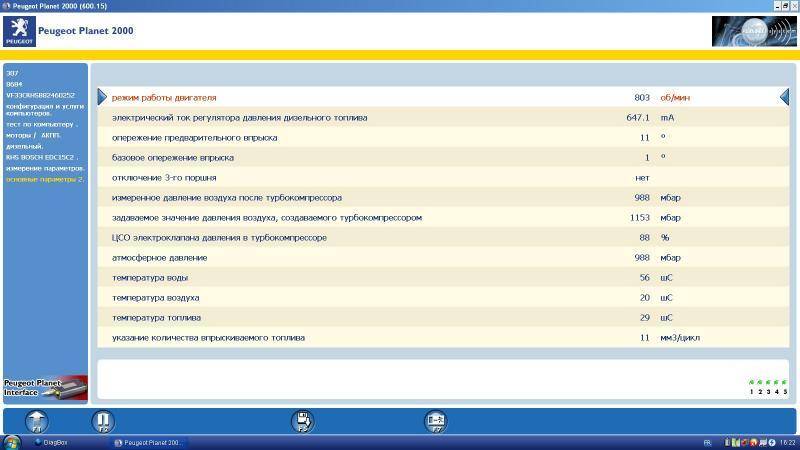Click 'тест по компьютеру' in left panel
This screenshot has height=450, width=800.
[40, 124]
